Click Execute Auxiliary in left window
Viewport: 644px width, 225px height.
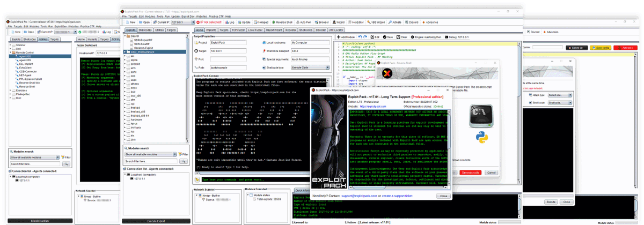click(x=39, y=221)
